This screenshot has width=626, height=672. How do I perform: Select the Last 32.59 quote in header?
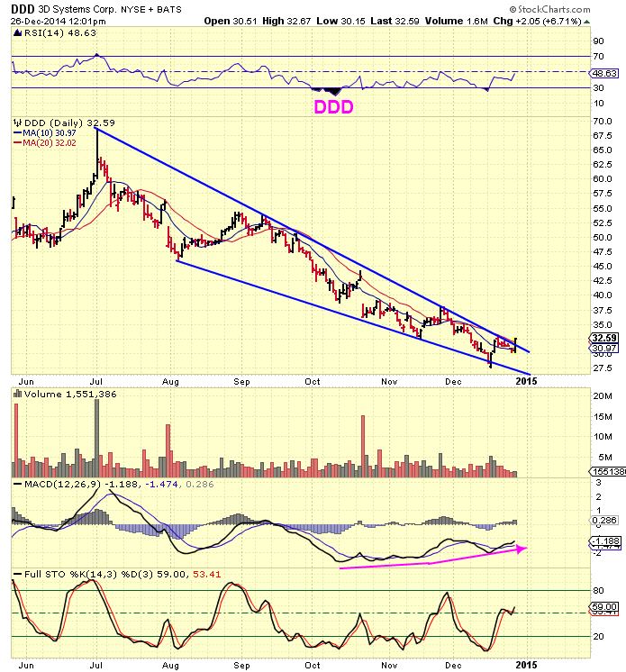click(395, 21)
